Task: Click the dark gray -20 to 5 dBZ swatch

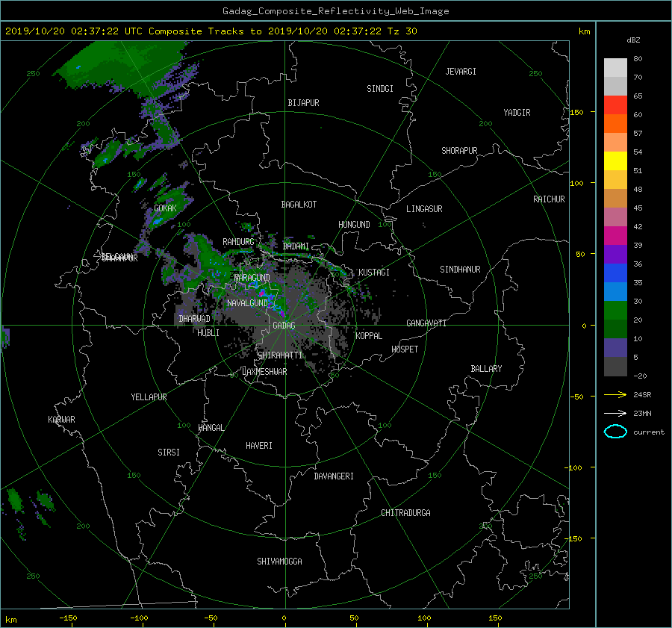Action: pos(615,367)
